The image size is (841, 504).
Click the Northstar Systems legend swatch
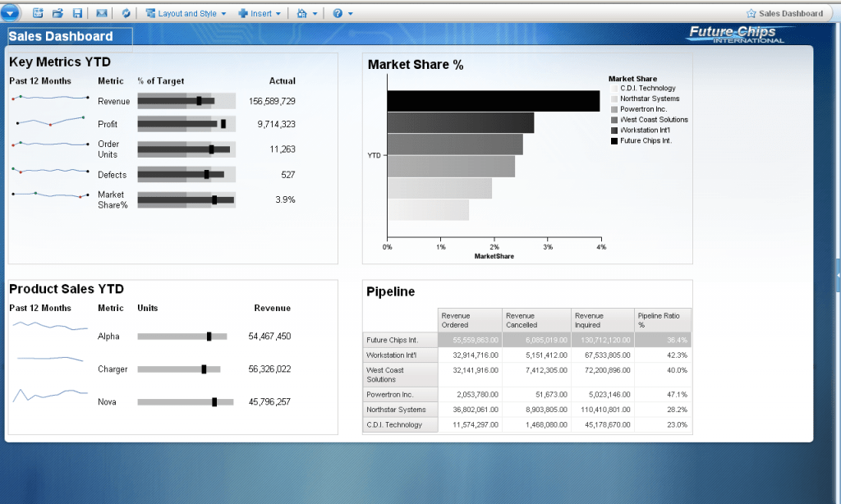coord(614,99)
